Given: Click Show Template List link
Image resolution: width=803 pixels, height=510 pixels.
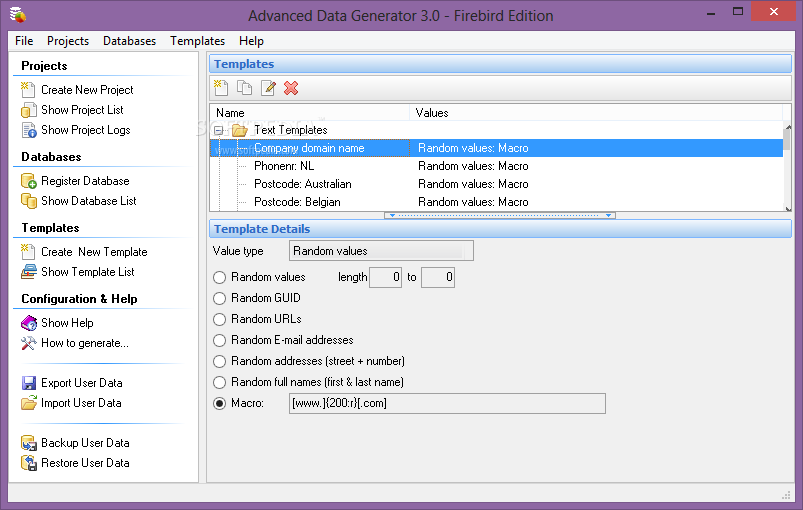Looking at the screenshot, I should coord(88,272).
